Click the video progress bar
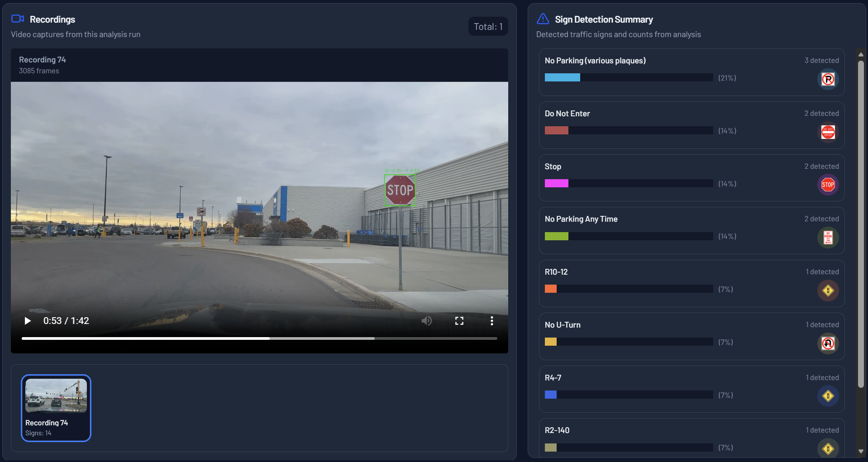The width and height of the screenshot is (868, 462). click(259, 338)
